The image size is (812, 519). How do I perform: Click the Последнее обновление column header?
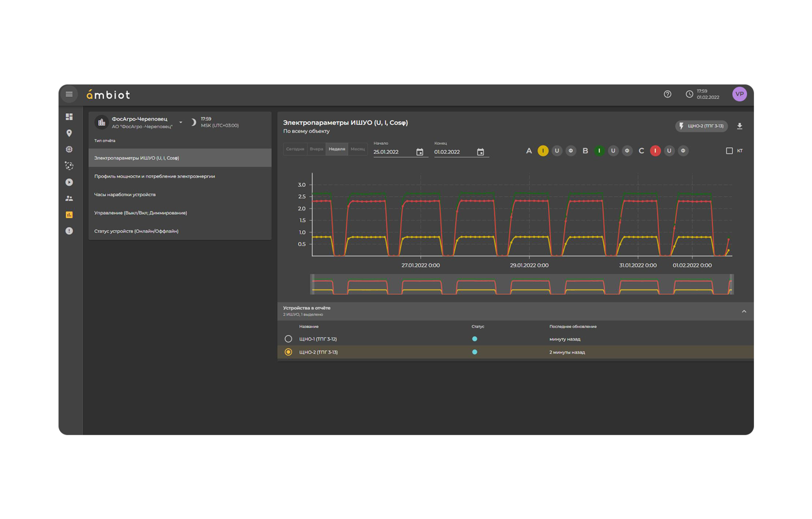[573, 327]
